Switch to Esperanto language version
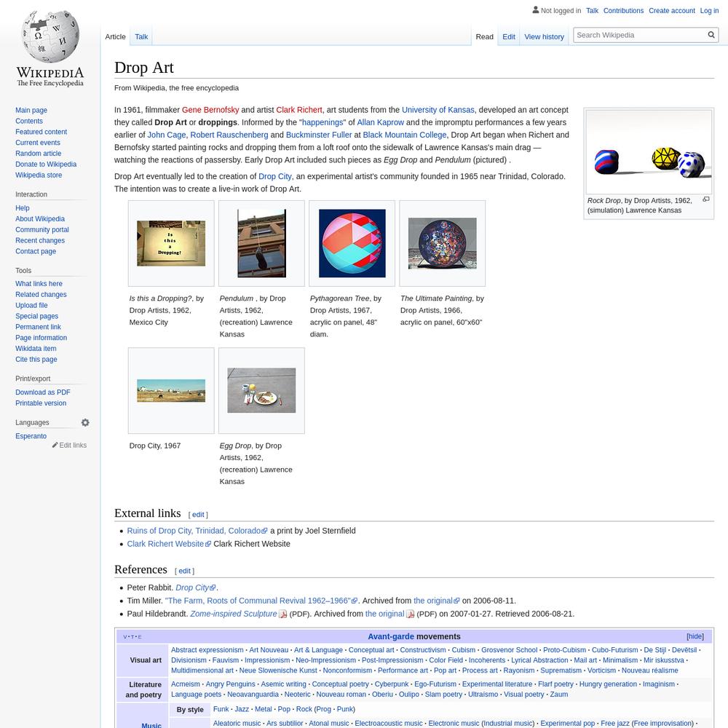Image resolution: width=728 pixels, height=728 pixels. point(31,436)
